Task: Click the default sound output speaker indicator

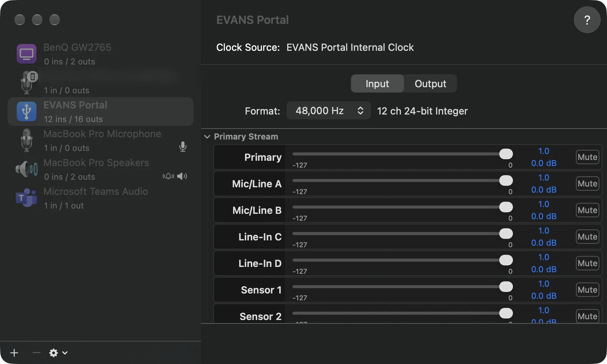Action: point(182,176)
